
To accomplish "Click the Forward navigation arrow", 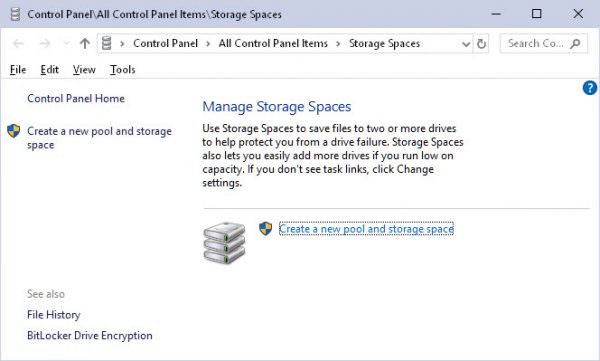I will [45, 43].
